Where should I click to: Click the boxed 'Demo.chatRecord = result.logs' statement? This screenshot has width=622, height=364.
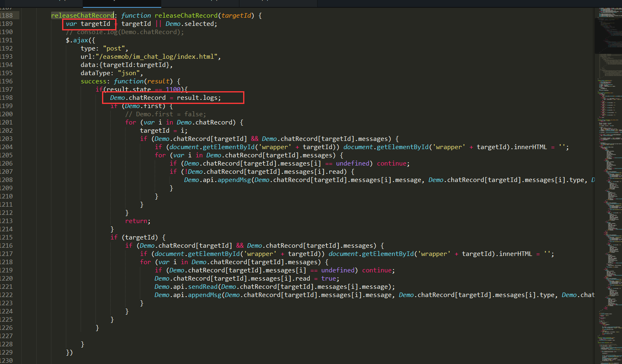tap(165, 98)
